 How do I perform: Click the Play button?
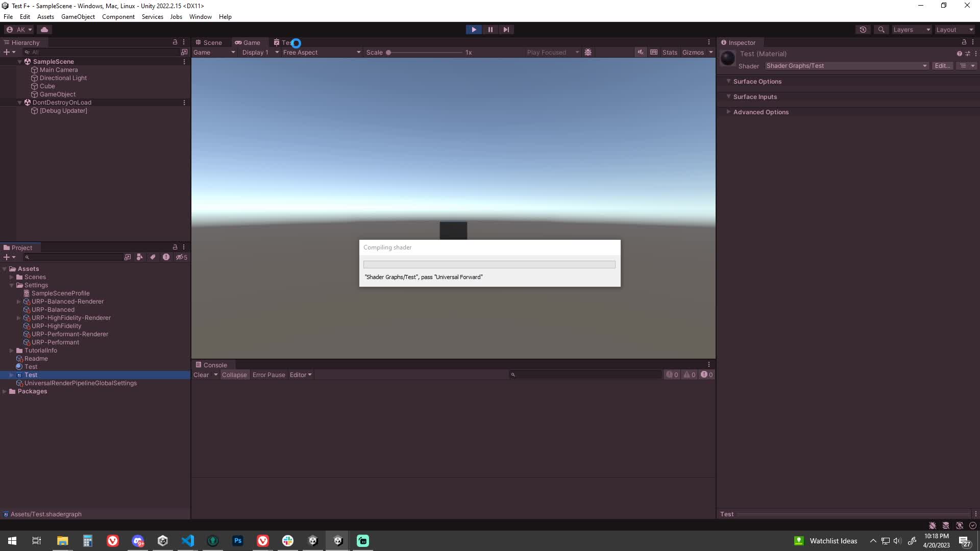pyautogui.click(x=474, y=30)
